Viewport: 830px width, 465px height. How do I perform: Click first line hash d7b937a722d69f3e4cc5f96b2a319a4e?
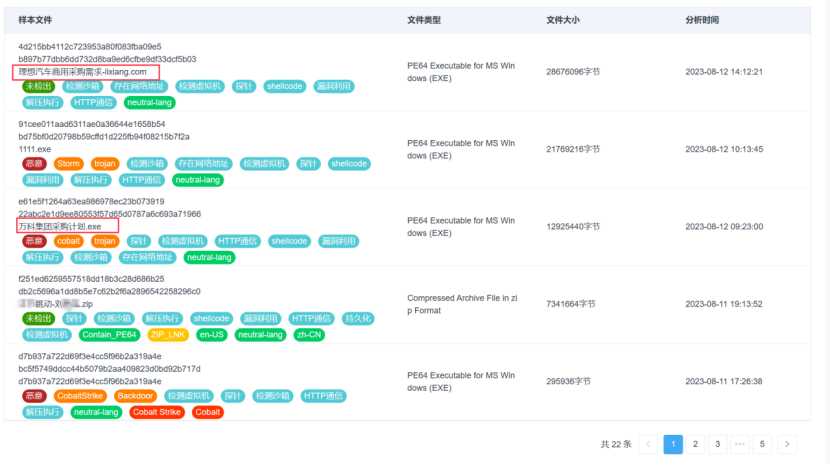(x=90, y=356)
